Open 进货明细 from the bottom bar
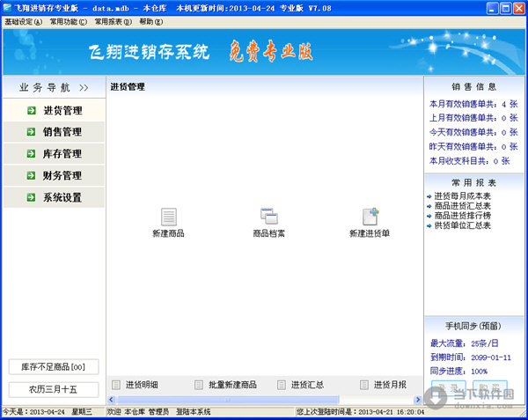Viewport: 528px width, 420px height. 141,385
